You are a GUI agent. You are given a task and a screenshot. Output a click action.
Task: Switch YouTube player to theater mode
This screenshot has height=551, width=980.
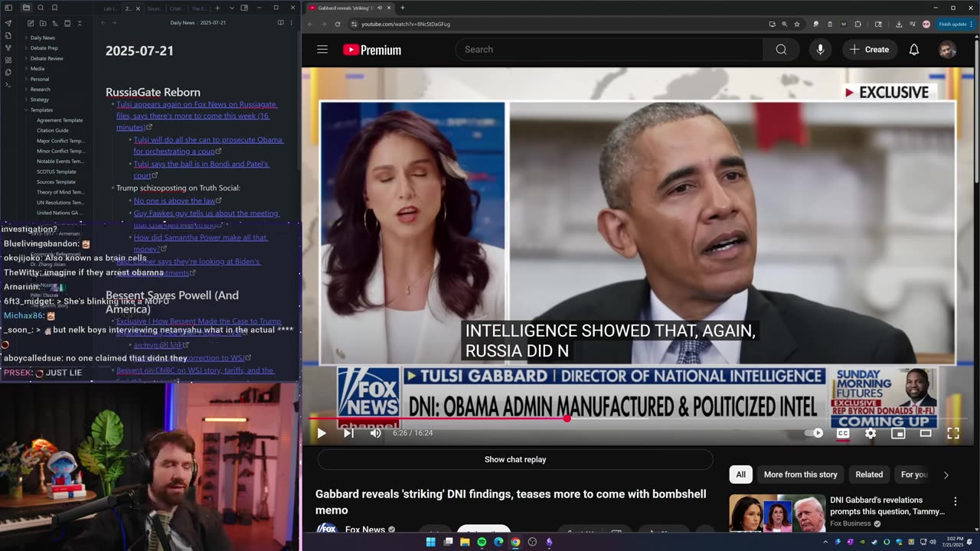[x=926, y=433]
